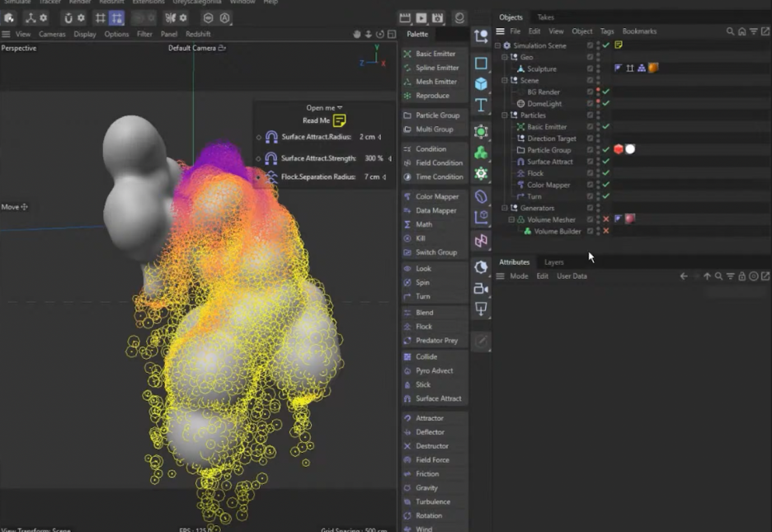
Task: Collapse the Scene group
Action: (505, 80)
